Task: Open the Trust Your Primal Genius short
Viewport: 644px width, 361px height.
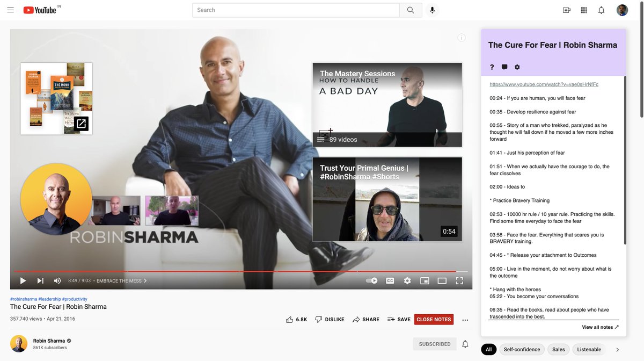Action: click(387, 199)
